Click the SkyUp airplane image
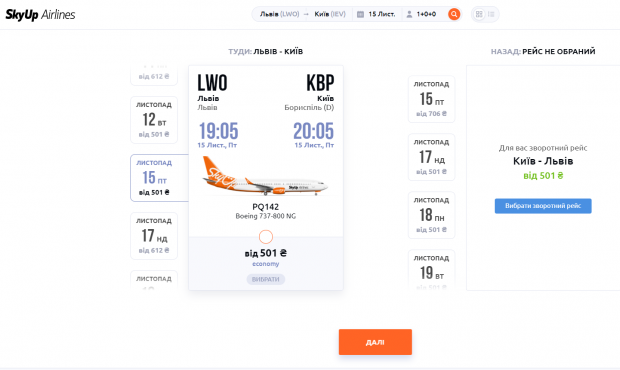 coord(265,176)
